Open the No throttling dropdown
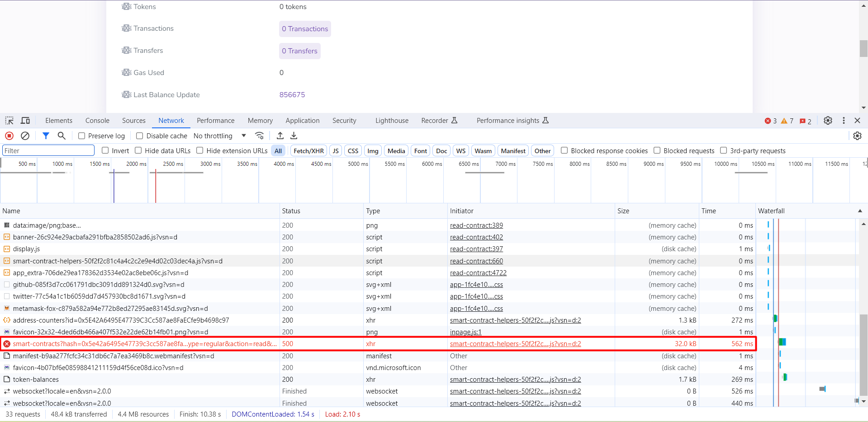Screen dimensions: 868x422 click(x=219, y=136)
